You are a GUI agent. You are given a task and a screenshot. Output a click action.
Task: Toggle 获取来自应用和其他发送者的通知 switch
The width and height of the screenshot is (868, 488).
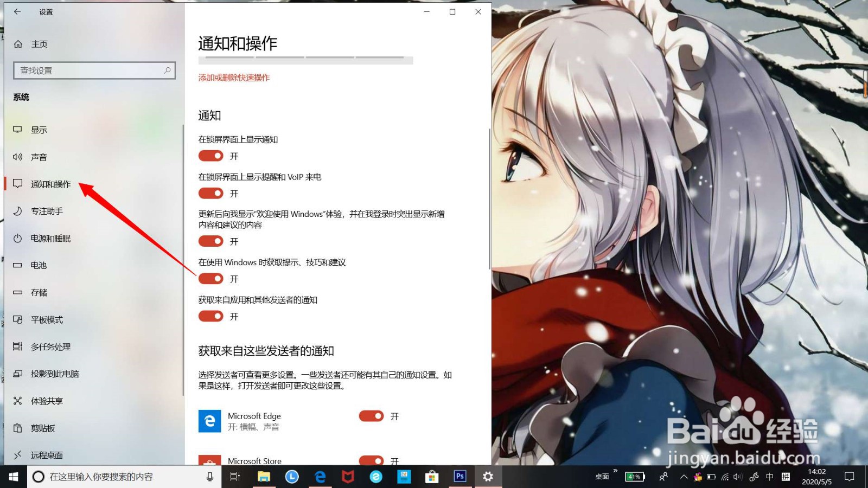tap(211, 316)
